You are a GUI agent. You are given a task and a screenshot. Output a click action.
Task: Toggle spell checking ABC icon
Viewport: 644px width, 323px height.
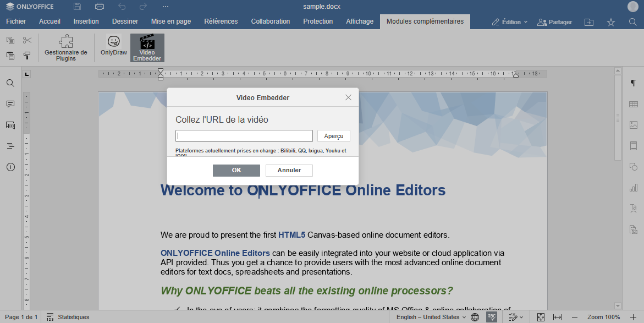coord(492,317)
